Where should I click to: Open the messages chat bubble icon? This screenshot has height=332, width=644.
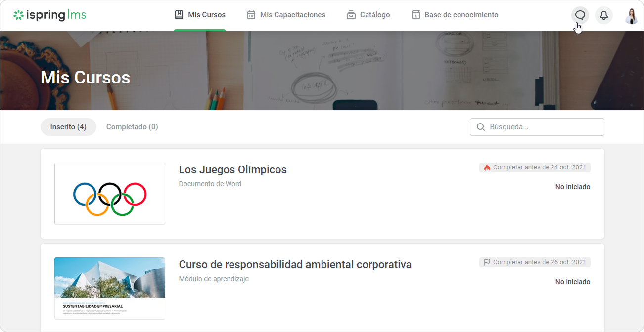click(x=580, y=15)
